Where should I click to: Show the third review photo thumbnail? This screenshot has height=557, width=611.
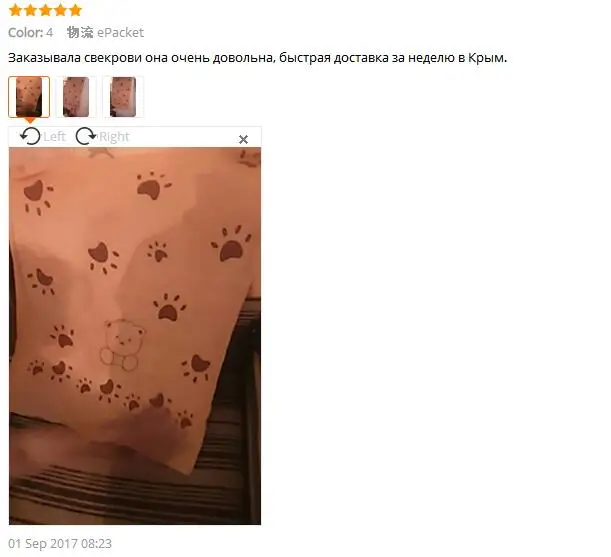coord(123,97)
